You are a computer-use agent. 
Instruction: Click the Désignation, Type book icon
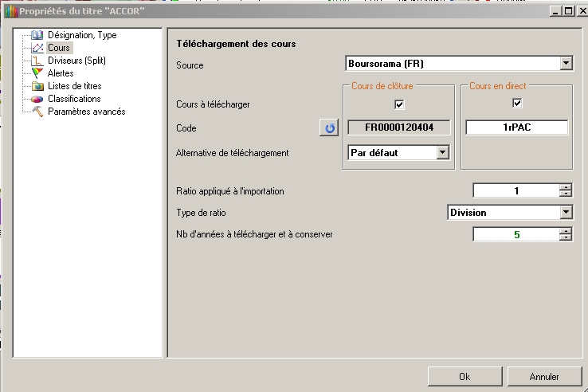37,35
